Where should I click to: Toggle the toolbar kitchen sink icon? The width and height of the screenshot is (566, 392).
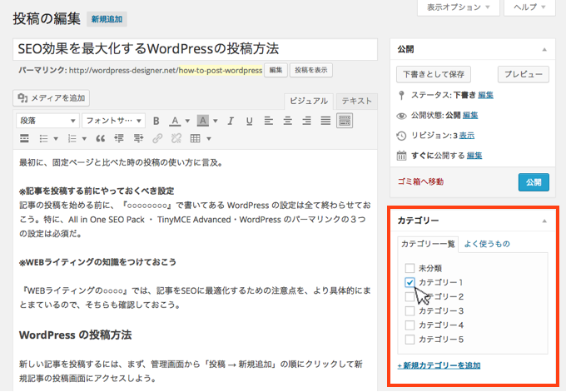pos(345,121)
